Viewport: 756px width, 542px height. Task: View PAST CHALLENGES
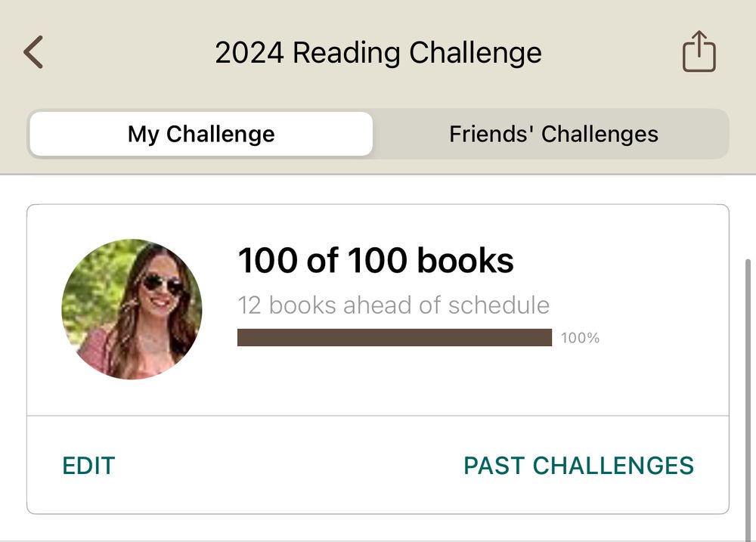(578, 466)
